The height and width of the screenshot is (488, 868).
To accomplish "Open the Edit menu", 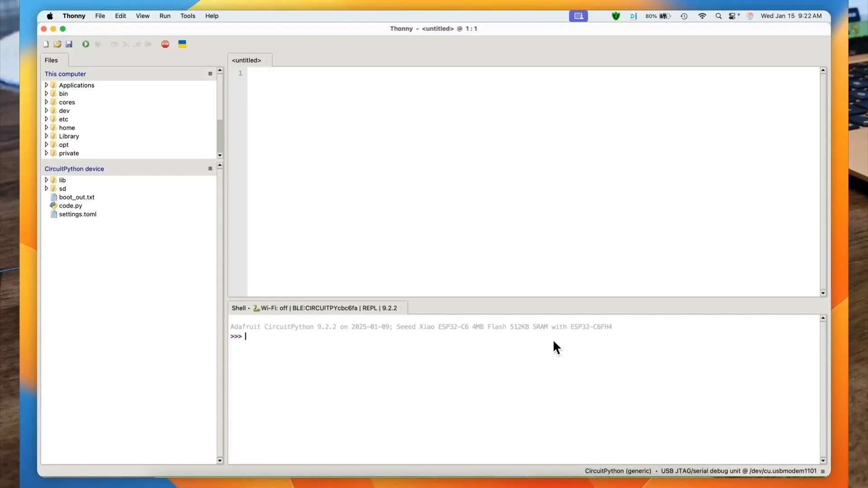I will coord(120,16).
